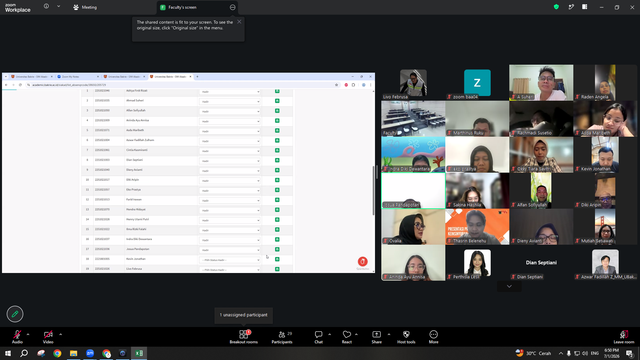Viewport: 640px width, 360px height.
Task: Open new tab plus in shared browser
Action: click(197, 77)
